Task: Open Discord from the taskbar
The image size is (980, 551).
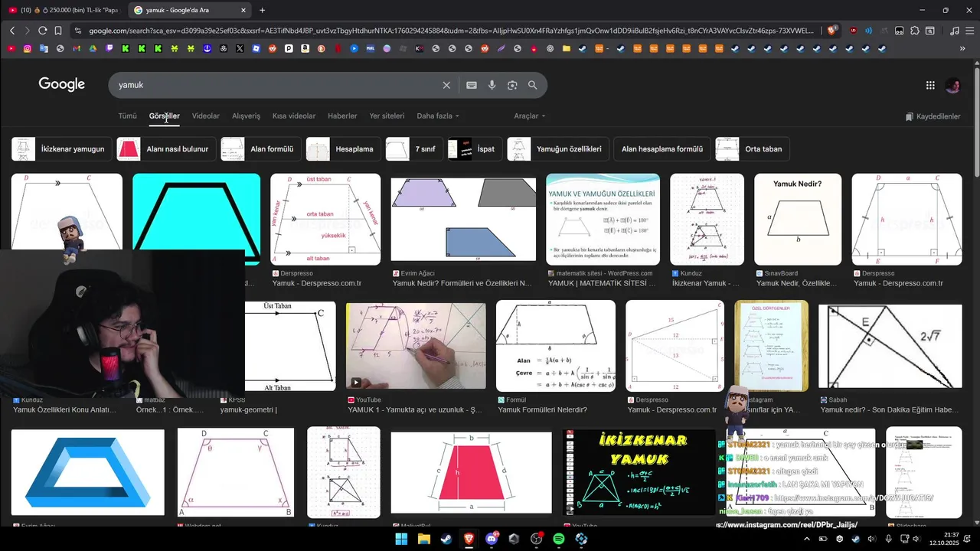Action: [491, 539]
